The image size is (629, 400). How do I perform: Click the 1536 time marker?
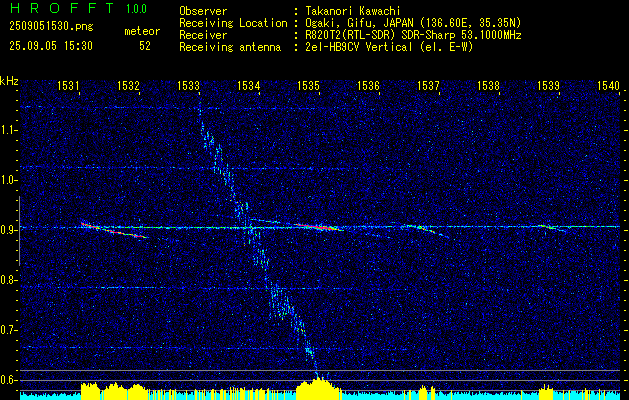pos(368,85)
